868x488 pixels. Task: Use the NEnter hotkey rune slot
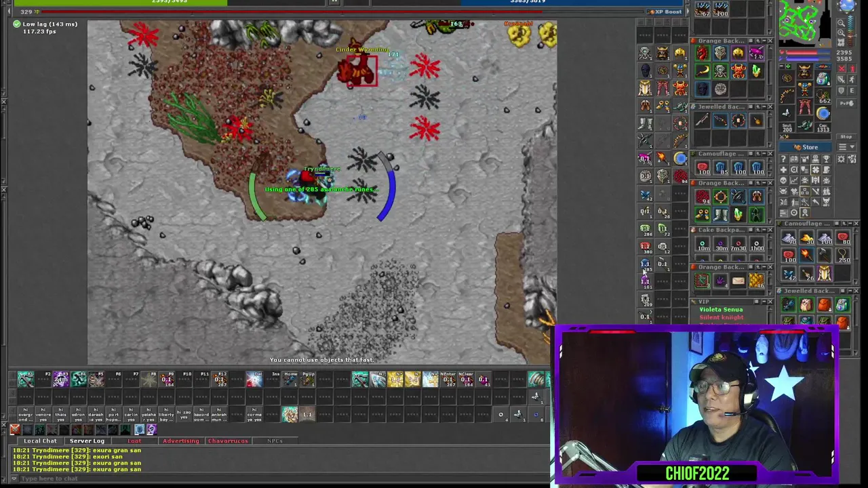448,380
